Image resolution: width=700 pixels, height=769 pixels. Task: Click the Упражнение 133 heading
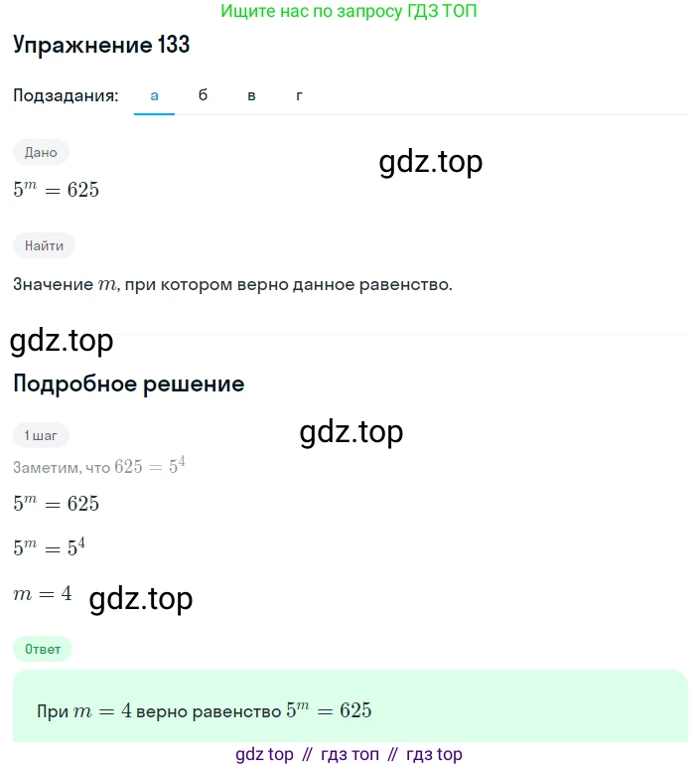[101, 45]
